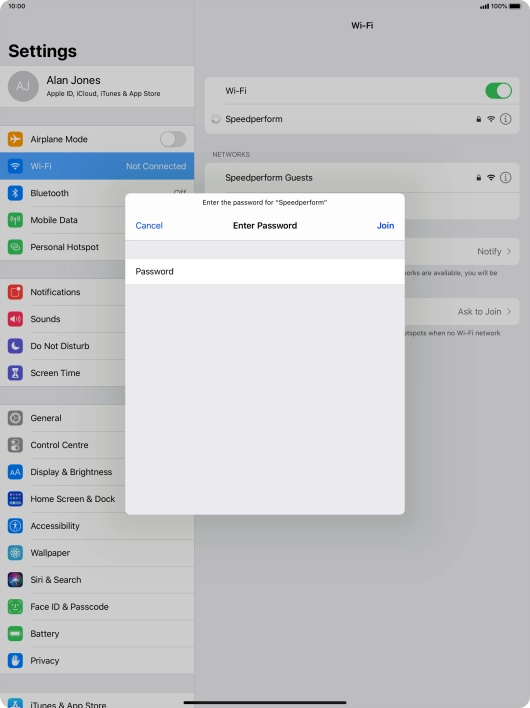Viewport: 530px width, 708px height.
Task: Focus the Password input field
Action: point(265,271)
